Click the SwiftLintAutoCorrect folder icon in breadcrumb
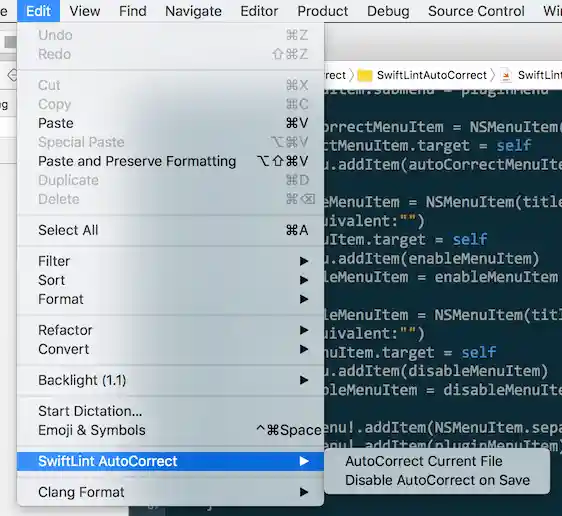The width and height of the screenshot is (562, 516). pyautogui.click(x=365, y=75)
